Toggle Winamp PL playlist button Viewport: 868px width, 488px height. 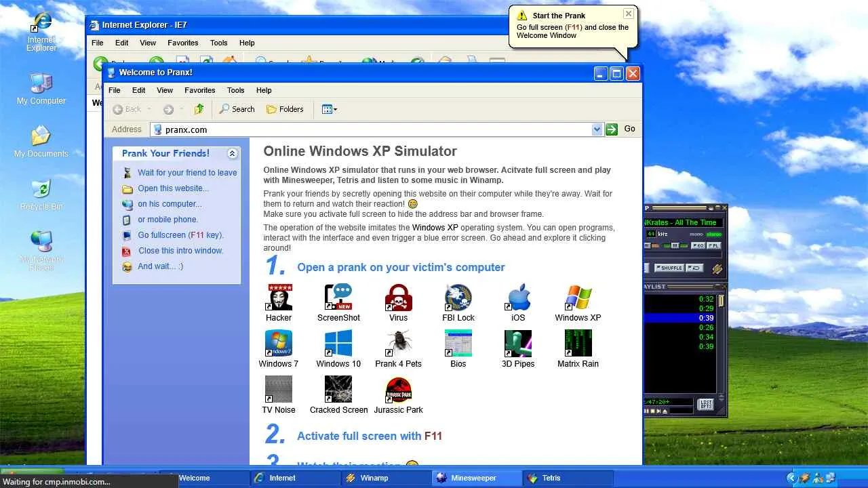(x=715, y=245)
